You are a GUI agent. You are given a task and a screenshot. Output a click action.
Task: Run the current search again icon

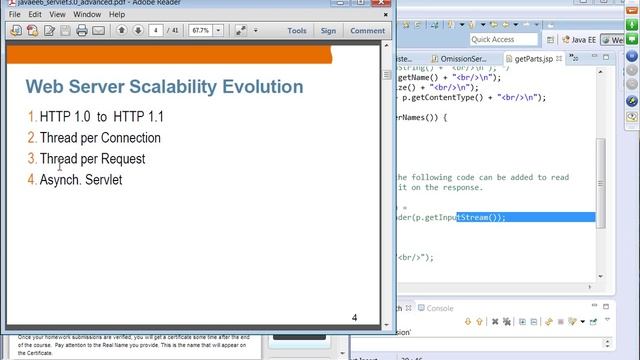pyautogui.click(x=549, y=322)
